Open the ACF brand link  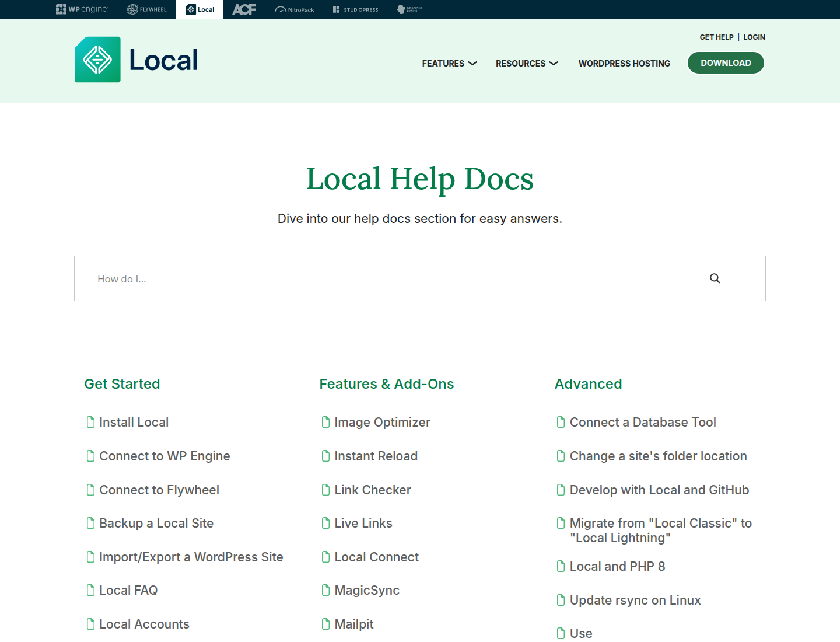244,9
